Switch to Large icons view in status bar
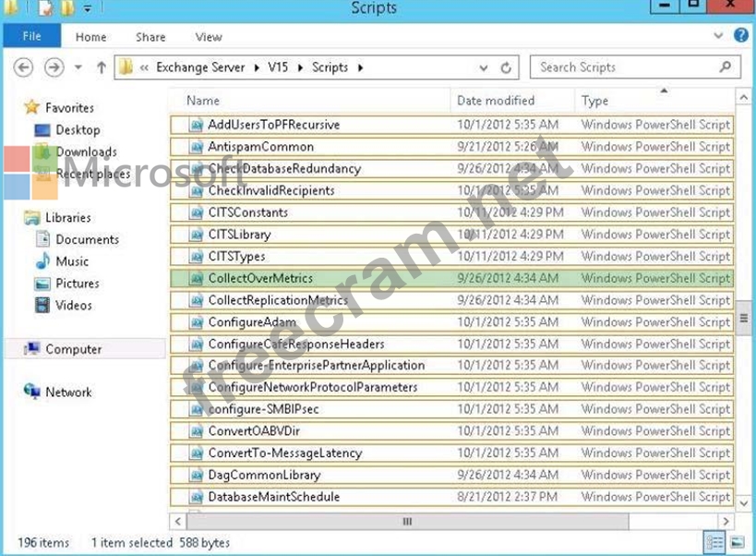The height and width of the screenshot is (556, 756). point(738,543)
